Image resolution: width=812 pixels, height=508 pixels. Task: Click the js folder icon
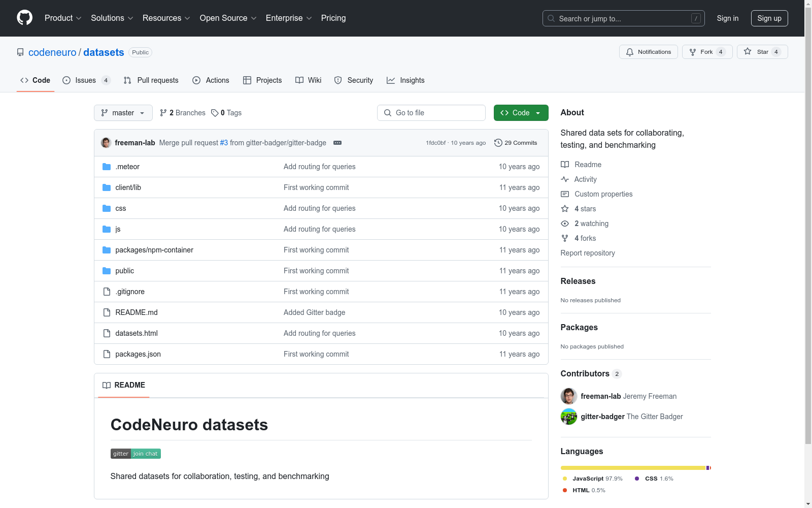click(x=107, y=229)
